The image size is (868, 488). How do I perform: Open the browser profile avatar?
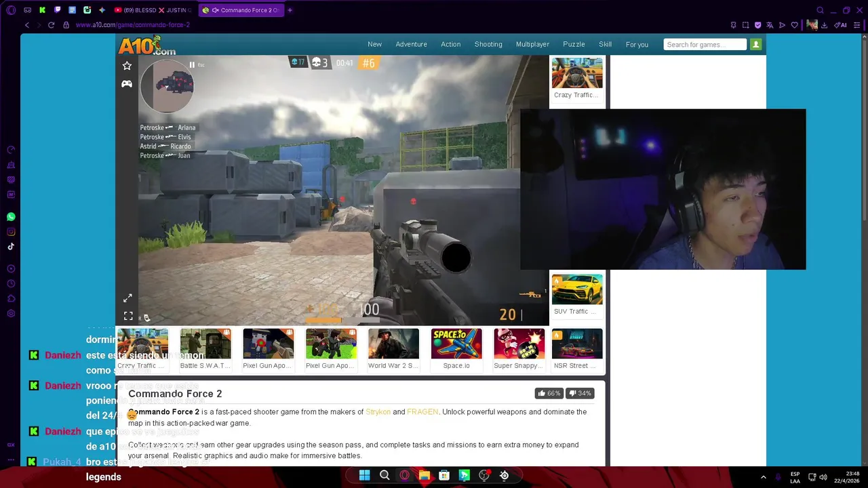click(812, 25)
